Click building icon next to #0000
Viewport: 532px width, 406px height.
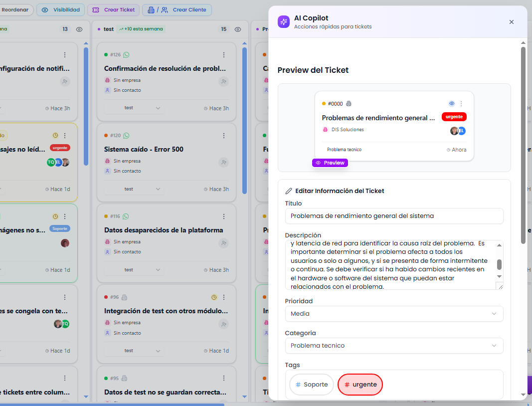[x=349, y=104]
